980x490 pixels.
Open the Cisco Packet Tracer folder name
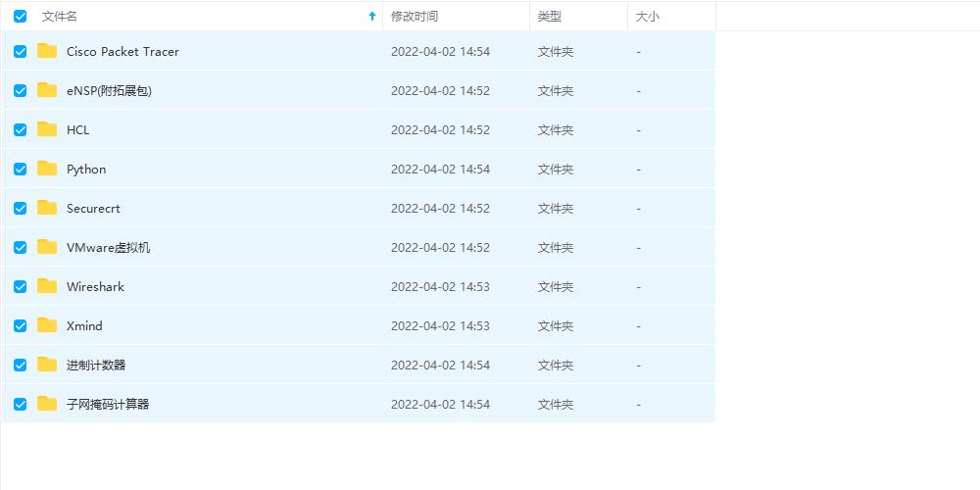point(122,52)
